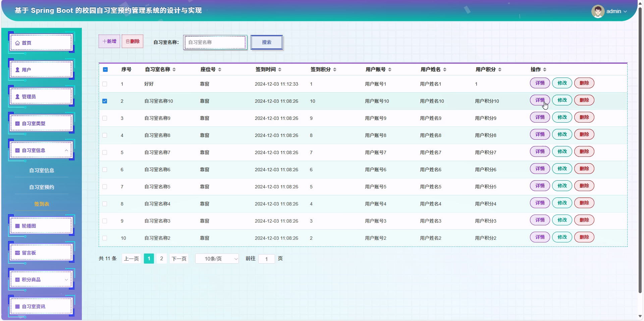
Task: Click the 搜索 search button
Action: click(267, 42)
